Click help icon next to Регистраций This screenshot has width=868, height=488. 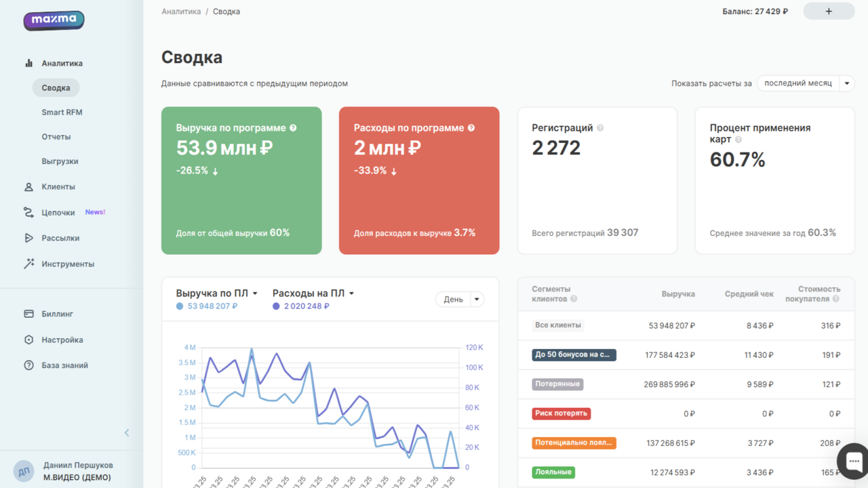pos(600,127)
